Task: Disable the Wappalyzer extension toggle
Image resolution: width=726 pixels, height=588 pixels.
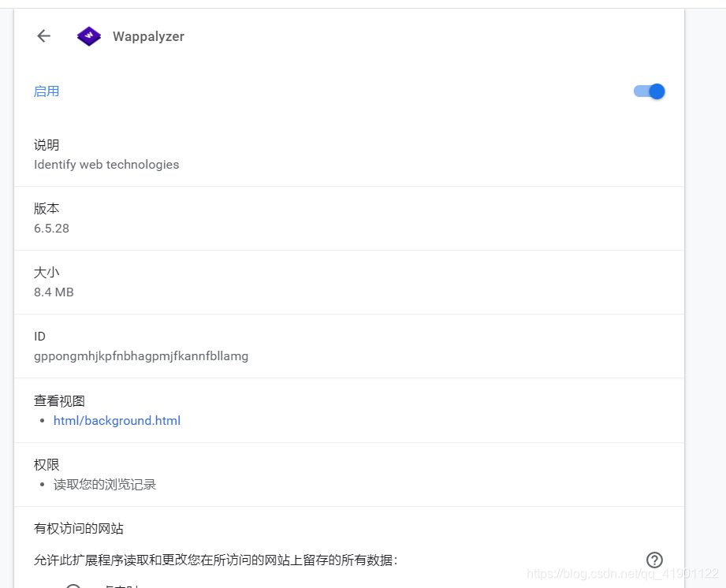Action: click(x=649, y=91)
